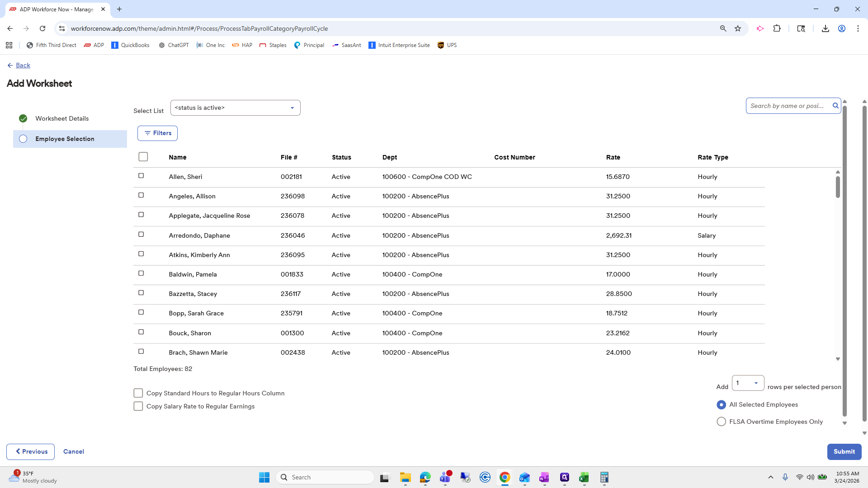Viewport: 868px width, 488px height.
Task: Click the Windows taskbar Search box
Action: tap(325, 477)
